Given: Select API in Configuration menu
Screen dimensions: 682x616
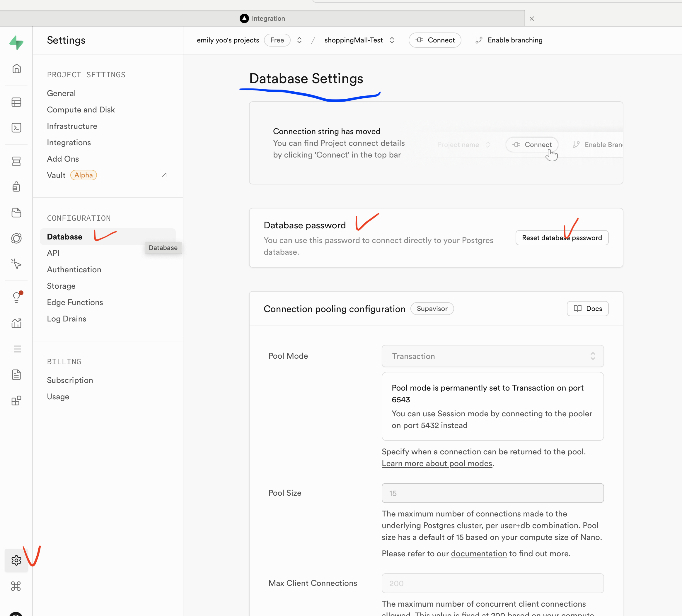Looking at the screenshot, I should point(53,253).
